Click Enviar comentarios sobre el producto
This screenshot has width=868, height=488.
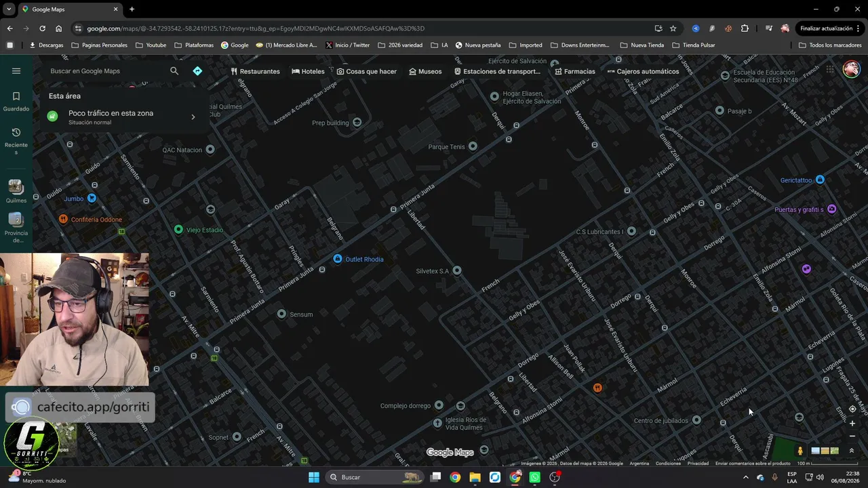[x=753, y=464]
